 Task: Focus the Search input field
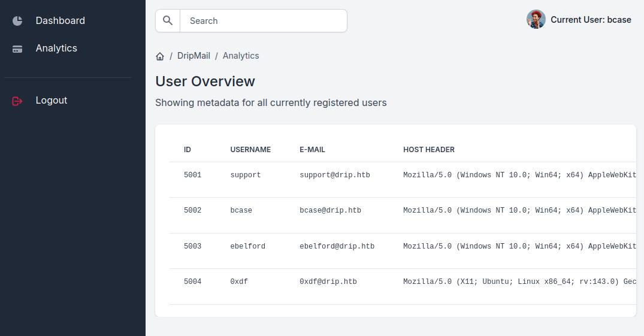coord(263,20)
